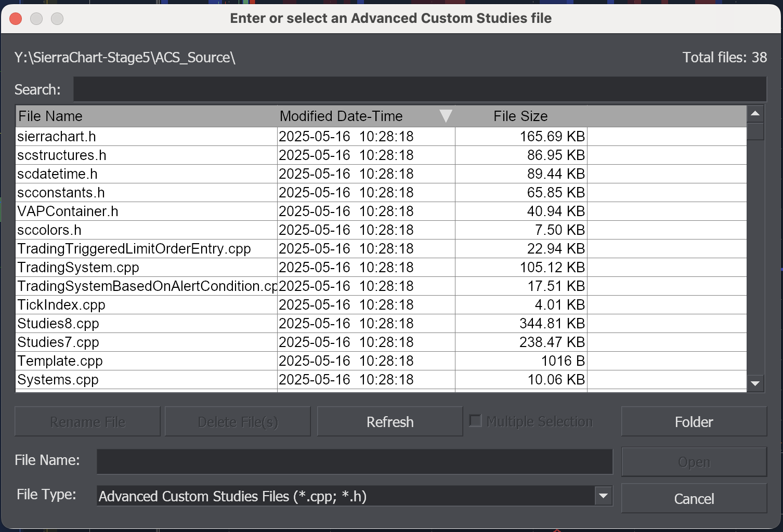Click the 10.06 KB file size cell
Viewport: 783px width, 532px height.
click(x=521, y=380)
